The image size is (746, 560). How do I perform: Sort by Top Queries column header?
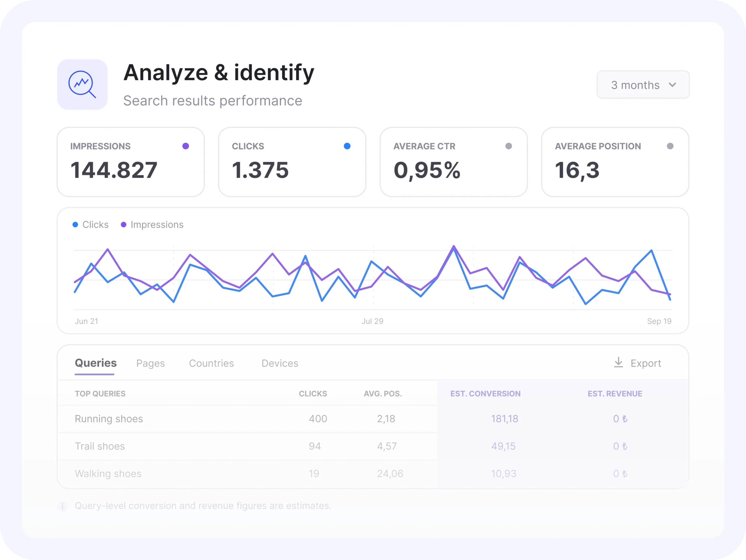click(100, 393)
